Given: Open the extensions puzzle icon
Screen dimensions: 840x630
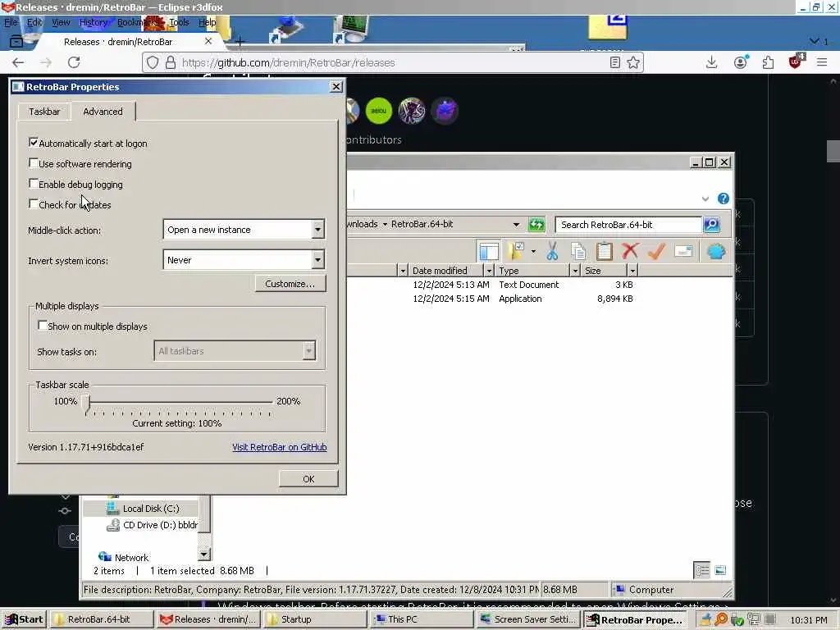Looking at the screenshot, I should tap(768, 62).
